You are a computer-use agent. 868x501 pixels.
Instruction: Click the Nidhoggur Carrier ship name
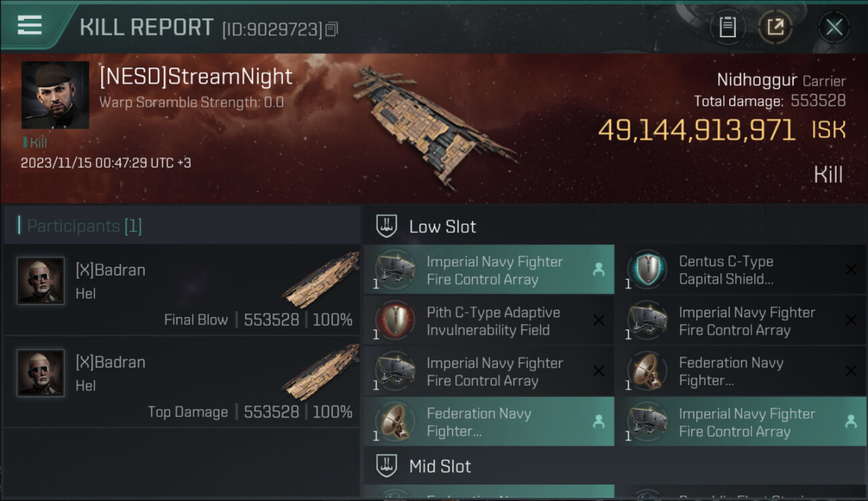point(781,81)
